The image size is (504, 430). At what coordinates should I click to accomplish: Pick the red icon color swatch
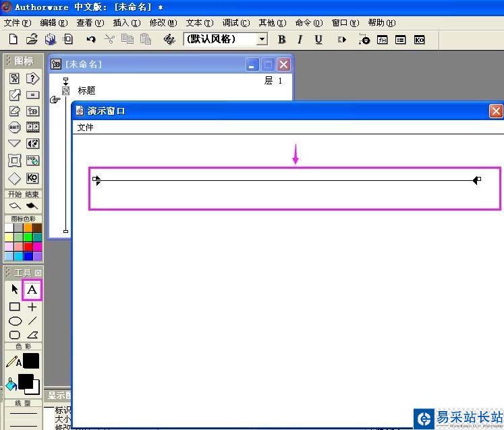click(28, 247)
